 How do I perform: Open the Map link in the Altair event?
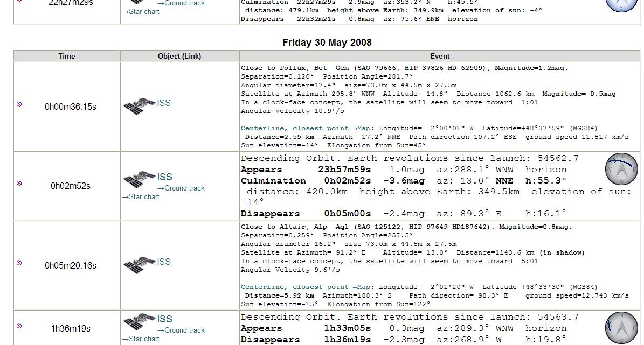click(x=364, y=287)
